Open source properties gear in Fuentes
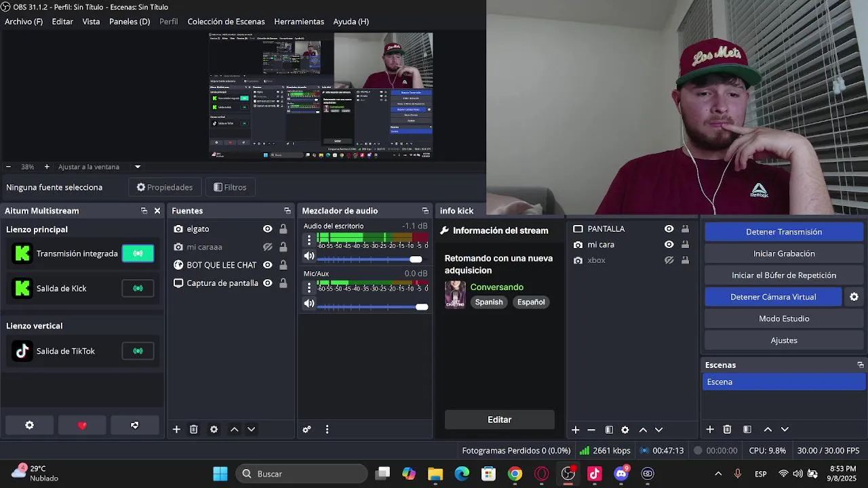868x488 pixels. click(x=214, y=429)
